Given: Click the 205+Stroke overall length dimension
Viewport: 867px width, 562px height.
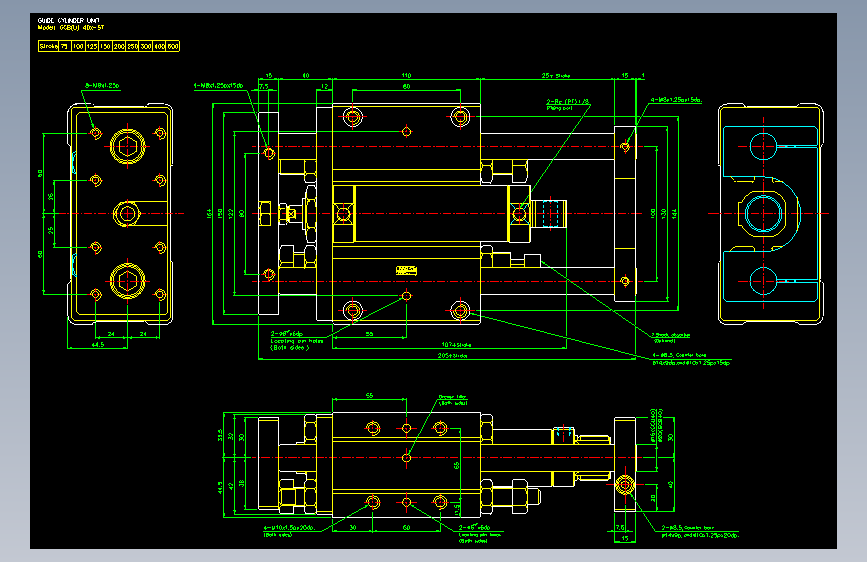Looking at the screenshot, I should [x=452, y=356].
